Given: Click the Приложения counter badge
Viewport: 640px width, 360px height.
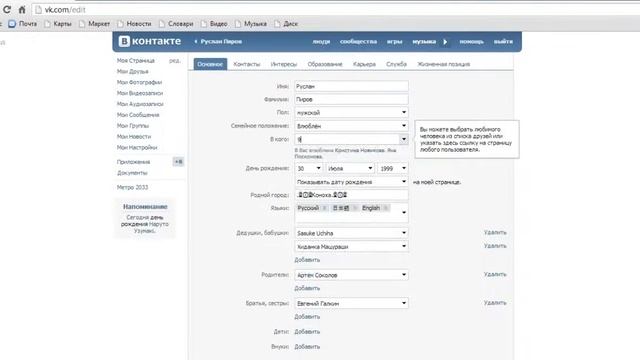Looking at the screenshot, I should point(178,162).
